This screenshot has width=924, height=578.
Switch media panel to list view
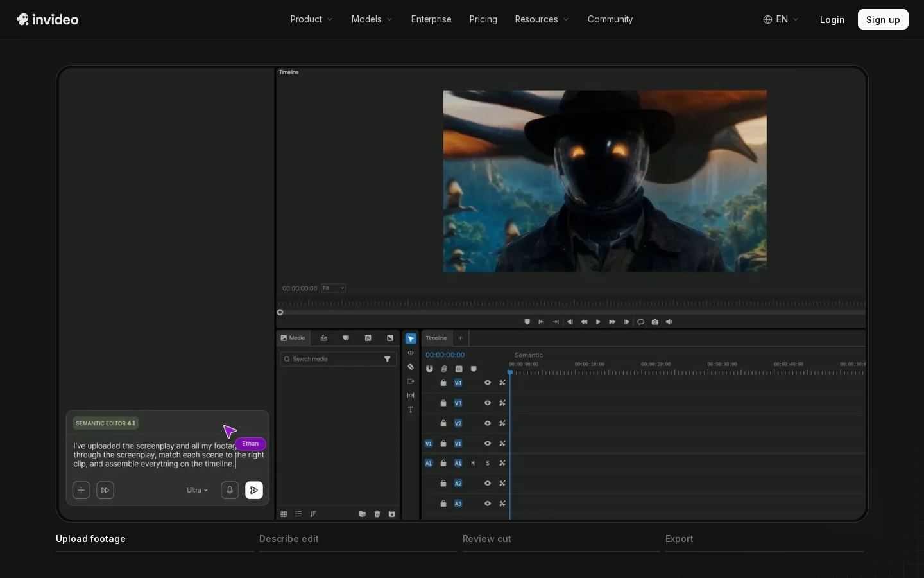coord(298,514)
